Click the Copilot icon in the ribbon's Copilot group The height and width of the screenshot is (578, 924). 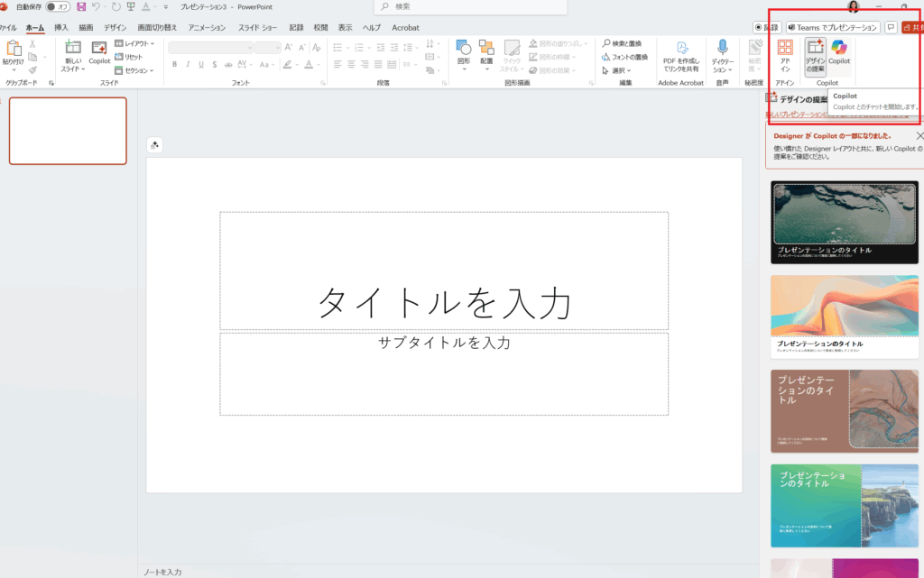[x=839, y=48]
